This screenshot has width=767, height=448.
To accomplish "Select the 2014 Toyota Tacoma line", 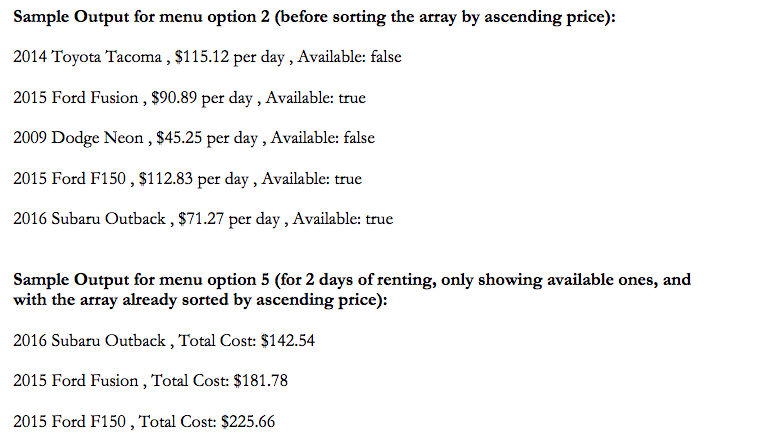I will [207, 57].
